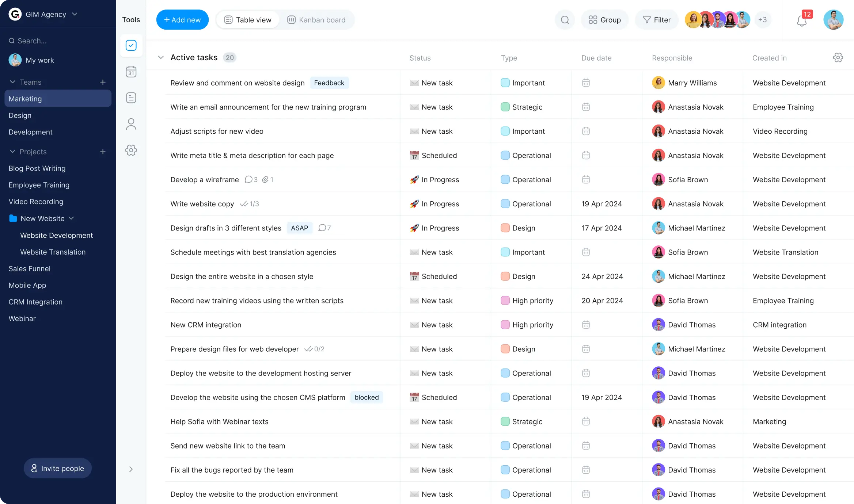854x504 pixels.
Task: Open the Filter options
Action: coord(657,20)
